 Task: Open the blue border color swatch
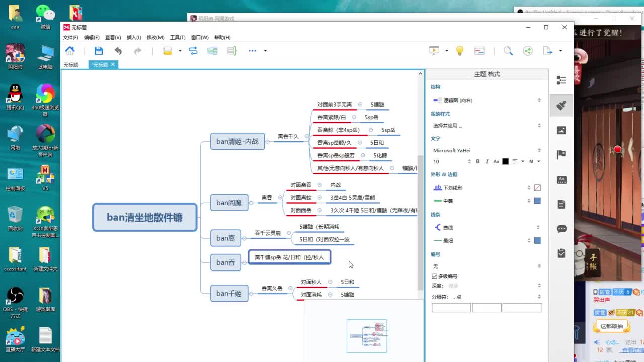[x=537, y=201]
